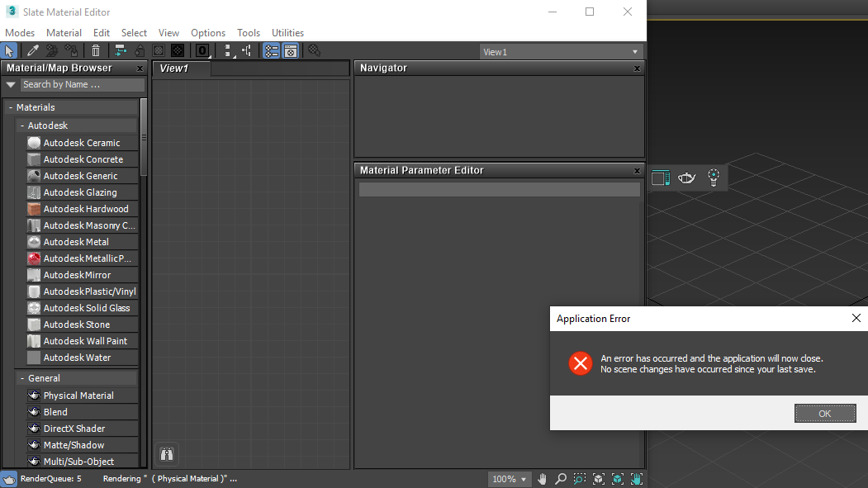Image resolution: width=868 pixels, height=488 pixels.
Task: Click Select by Material icon
Action: 315,51
